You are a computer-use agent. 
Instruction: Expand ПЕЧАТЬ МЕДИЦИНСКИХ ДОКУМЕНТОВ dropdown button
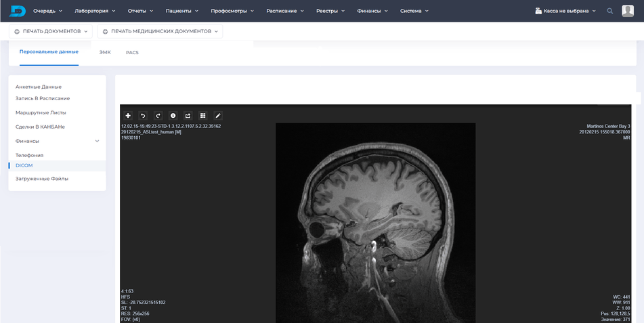pyautogui.click(x=160, y=31)
